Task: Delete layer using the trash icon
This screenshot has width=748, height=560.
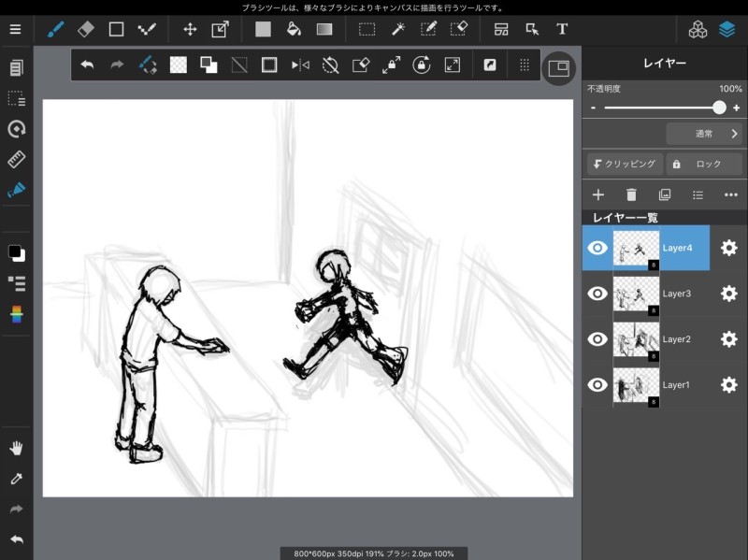Action: (631, 194)
